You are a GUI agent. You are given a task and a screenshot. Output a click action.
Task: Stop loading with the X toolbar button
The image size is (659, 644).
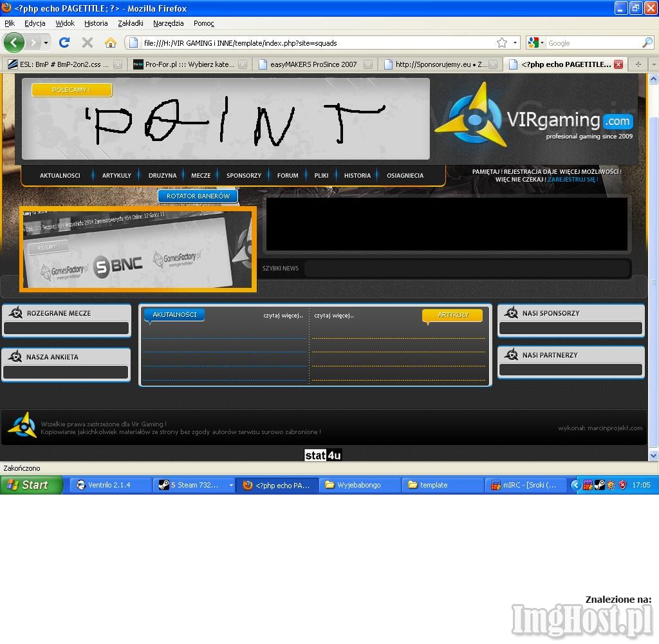[88, 43]
